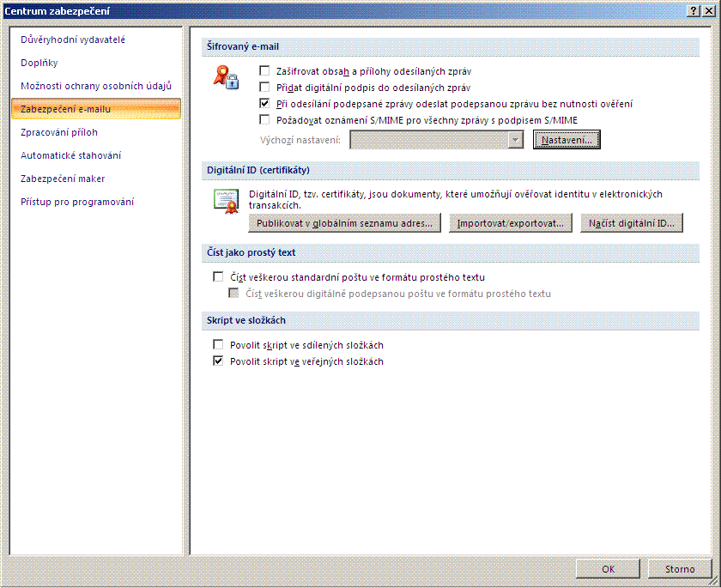Click the digital ID certificate icon
This screenshot has height=588, width=721.
[x=226, y=200]
